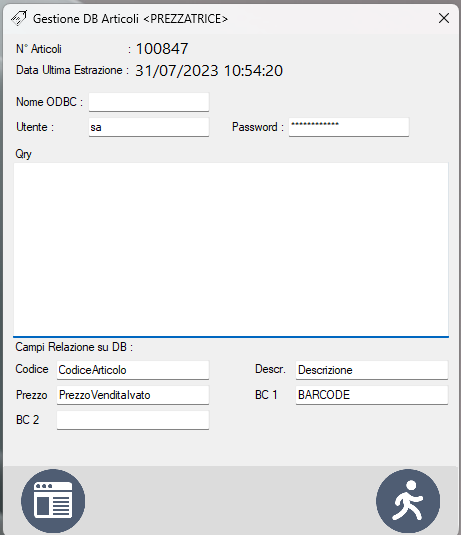Click the Password label
This screenshot has width=461, height=535.
[x=258, y=127]
